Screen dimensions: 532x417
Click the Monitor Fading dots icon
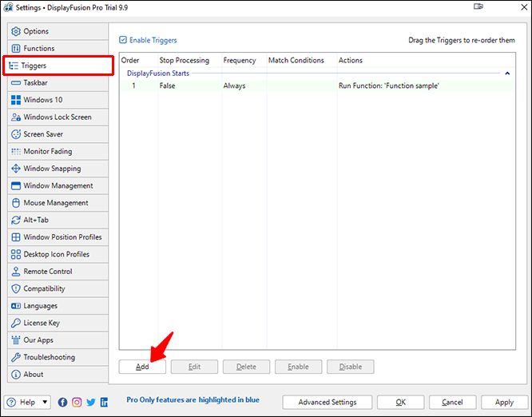pyautogui.click(x=16, y=151)
